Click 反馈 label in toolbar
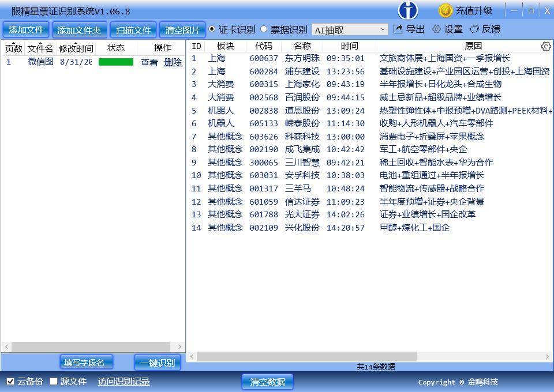Image resolution: width=554 pixels, height=392 pixels. (x=491, y=29)
